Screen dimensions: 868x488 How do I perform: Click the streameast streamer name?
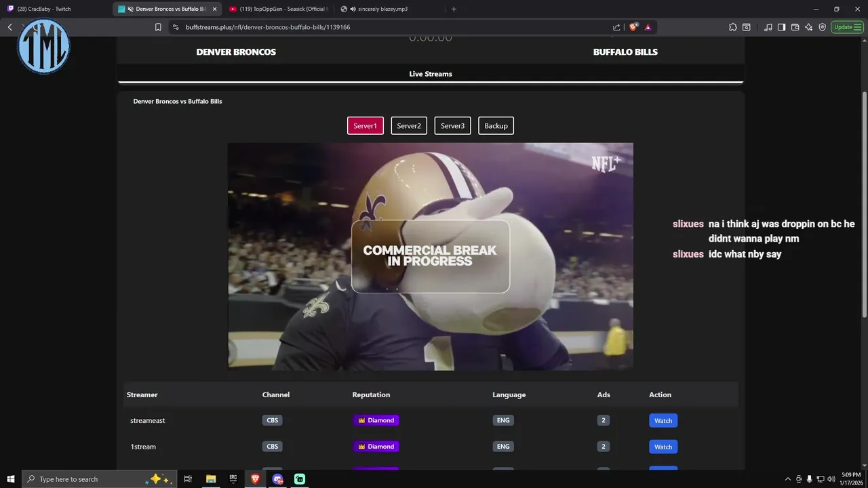coord(148,421)
